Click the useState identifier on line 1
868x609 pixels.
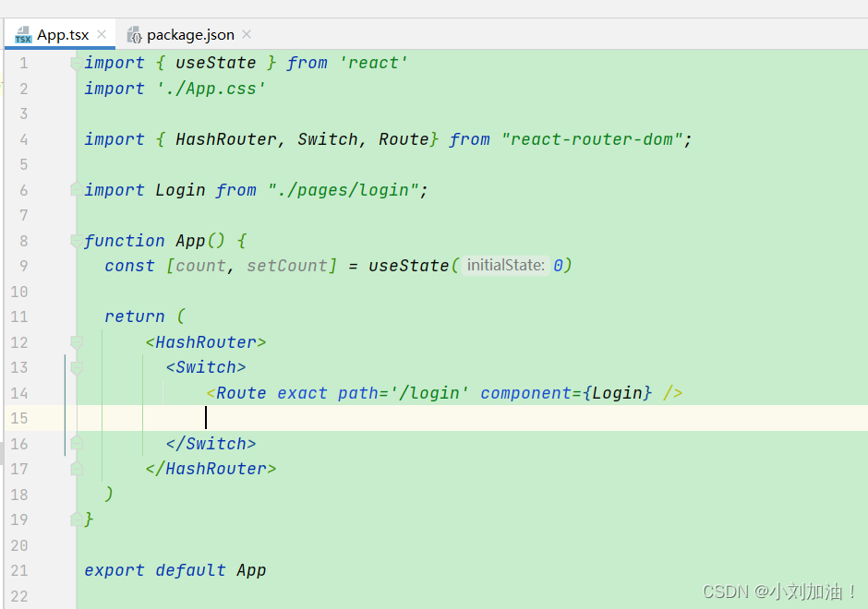coord(214,63)
